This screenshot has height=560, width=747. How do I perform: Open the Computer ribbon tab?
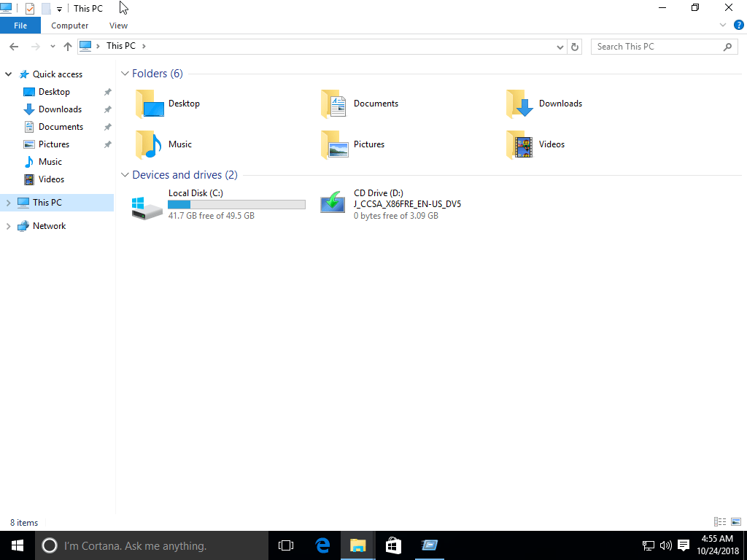tap(69, 26)
